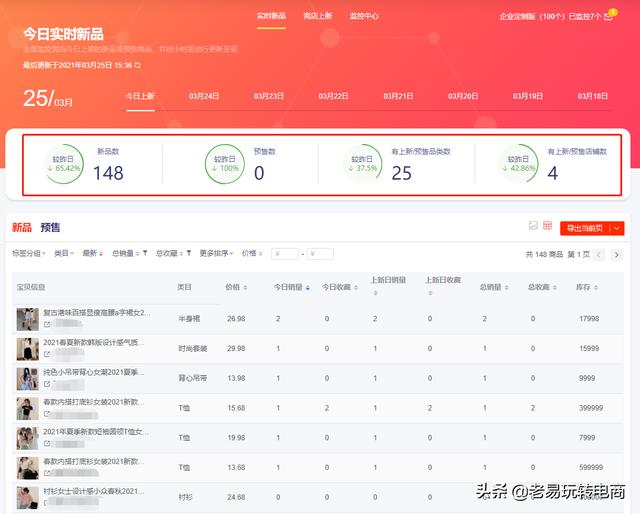Sort by 今日销量 column arrow
This screenshot has height=514, width=640.
[x=308, y=287]
